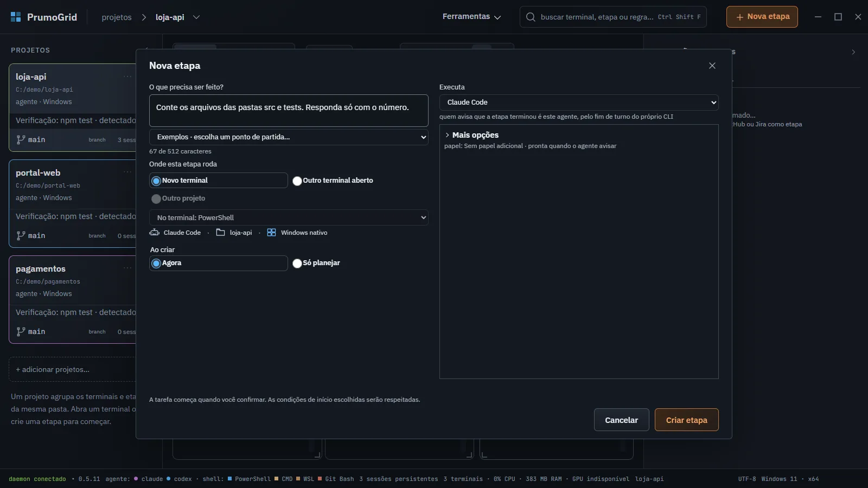The width and height of the screenshot is (868, 488).
Task: Go to projetos breadcrumb
Action: click(x=117, y=17)
